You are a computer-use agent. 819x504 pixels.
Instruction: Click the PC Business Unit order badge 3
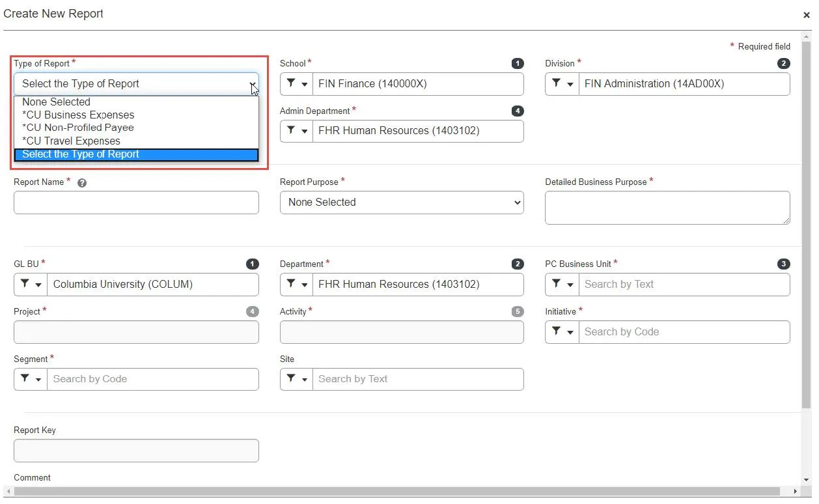[784, 264]
